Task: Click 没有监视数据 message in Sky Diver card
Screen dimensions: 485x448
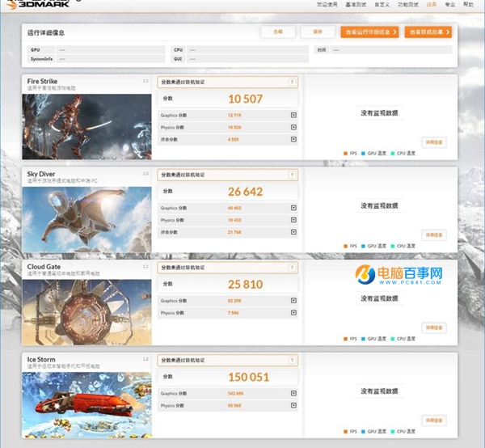Action: [379, 205]
